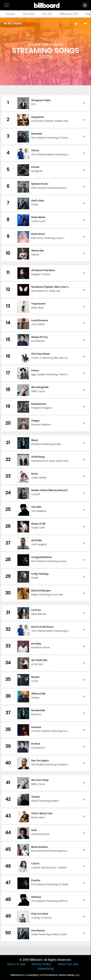
Task: Expand the Shake It Off entry
Action: click(x=84, y=526)
